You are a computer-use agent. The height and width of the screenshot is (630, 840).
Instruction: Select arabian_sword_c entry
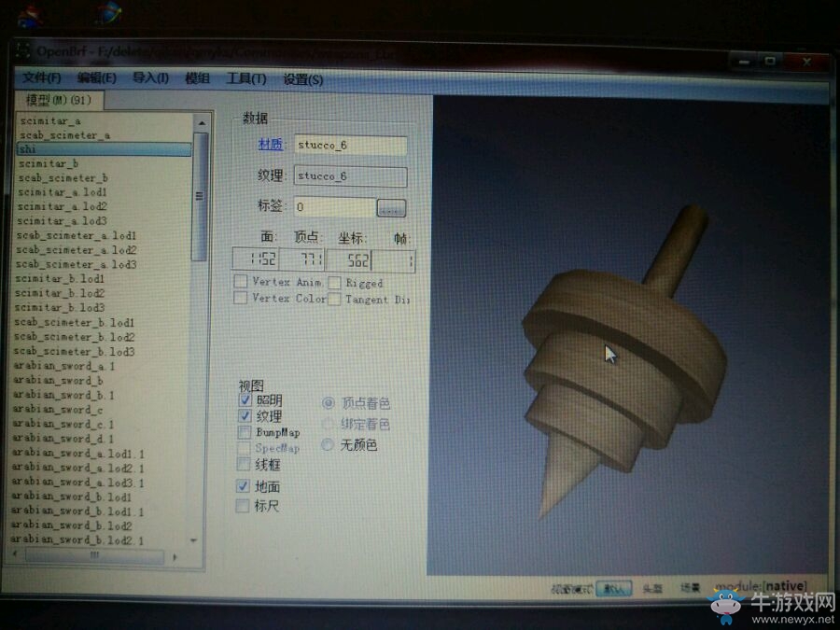[x=58, y=410]
